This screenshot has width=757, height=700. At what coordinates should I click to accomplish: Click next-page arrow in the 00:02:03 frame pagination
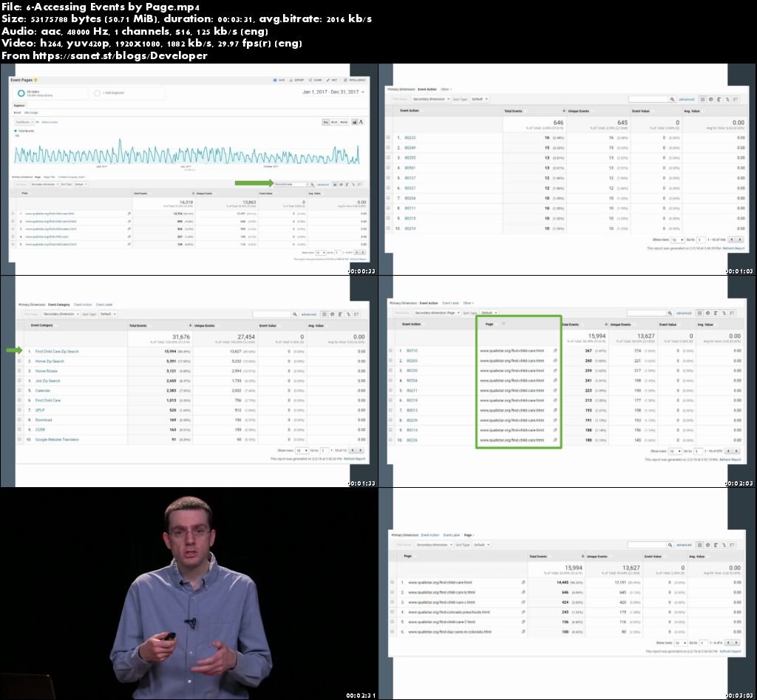tap(736, 451)
